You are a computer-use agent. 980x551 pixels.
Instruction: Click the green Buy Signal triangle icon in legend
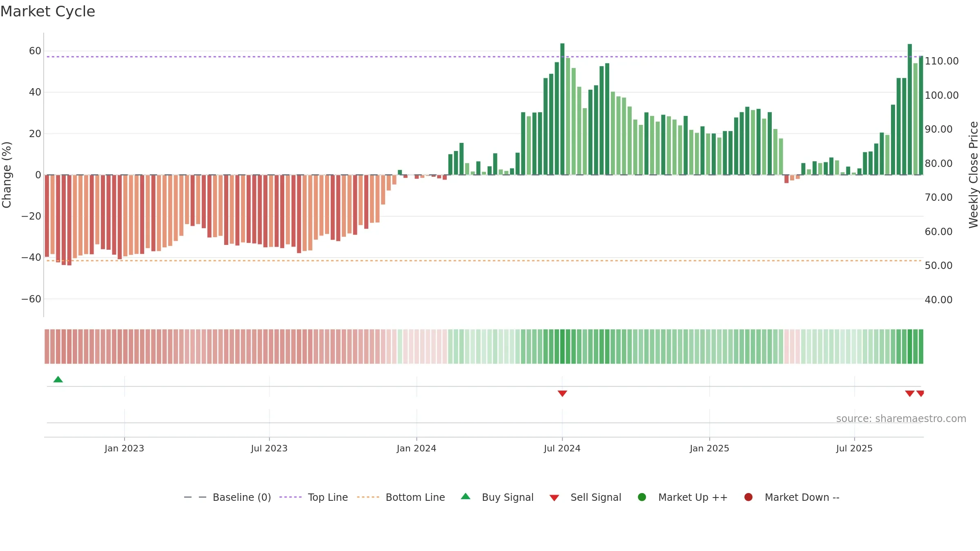pyautogui.click(x=465, y=497)
